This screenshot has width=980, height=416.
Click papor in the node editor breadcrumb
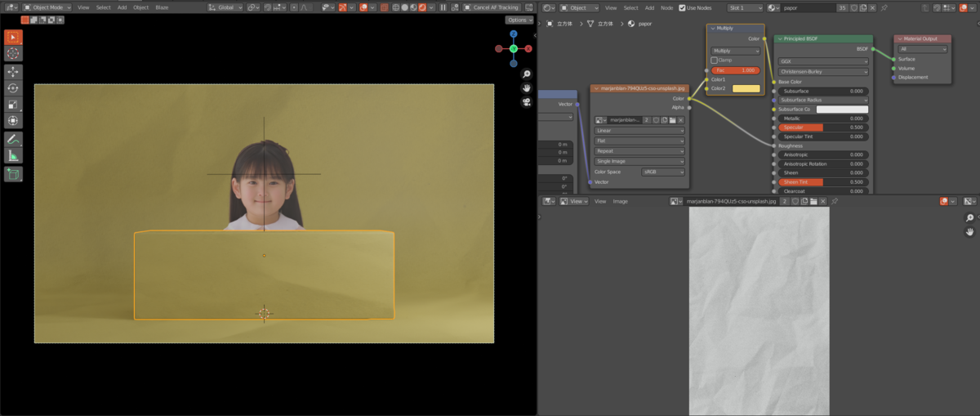click(645, 24)
